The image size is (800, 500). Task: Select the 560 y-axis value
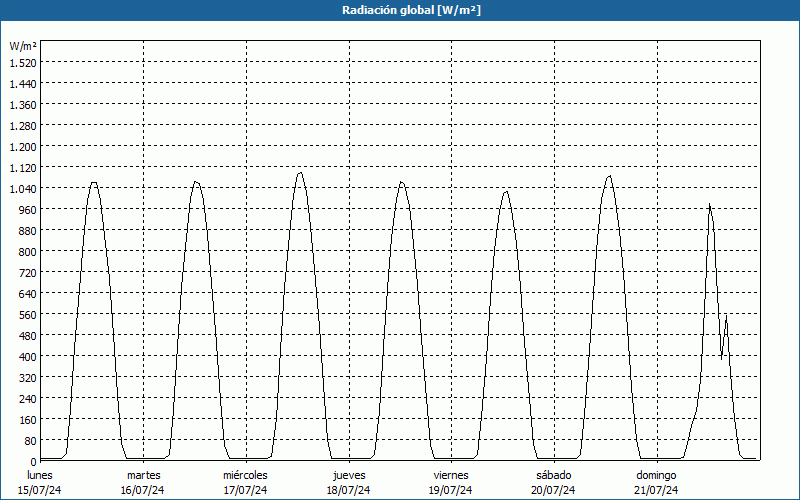[29, 315]
